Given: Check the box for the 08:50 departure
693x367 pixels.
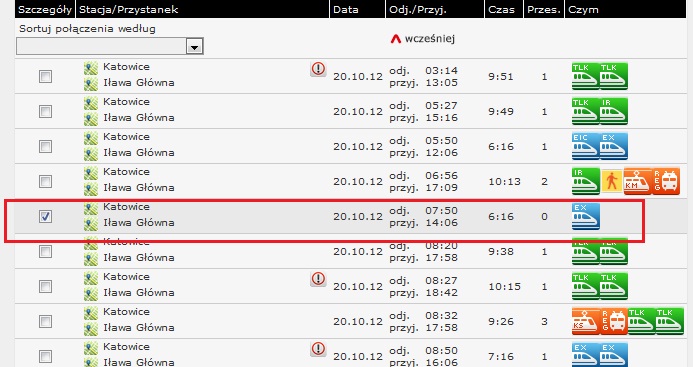Looking at the screenshot, I should point(45,356).
